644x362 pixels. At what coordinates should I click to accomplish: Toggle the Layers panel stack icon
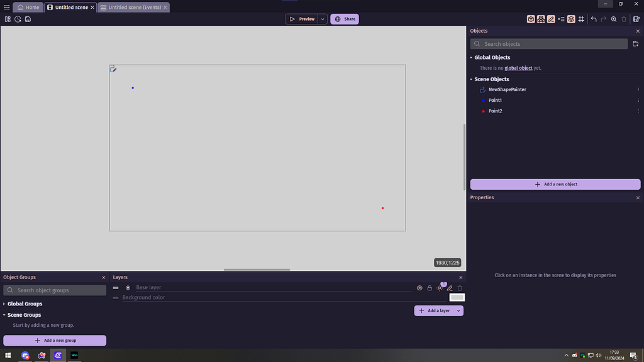(571, 19)
